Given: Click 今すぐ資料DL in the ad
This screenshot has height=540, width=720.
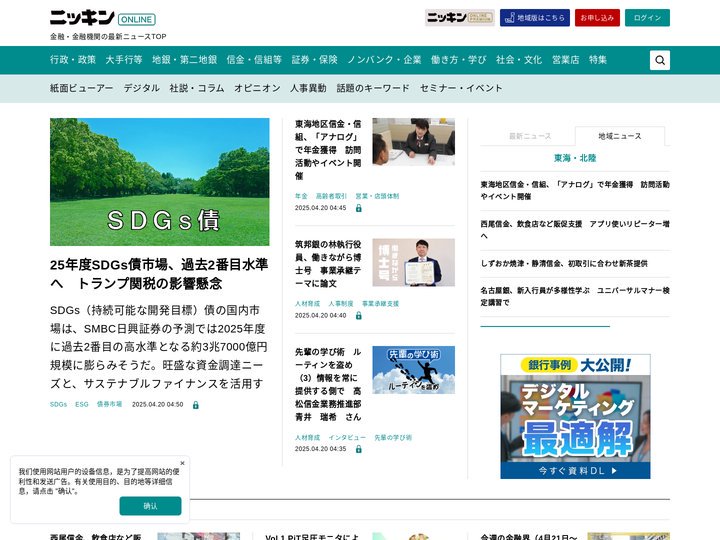Looking at the screenshot, I should (x=575, y=471).
